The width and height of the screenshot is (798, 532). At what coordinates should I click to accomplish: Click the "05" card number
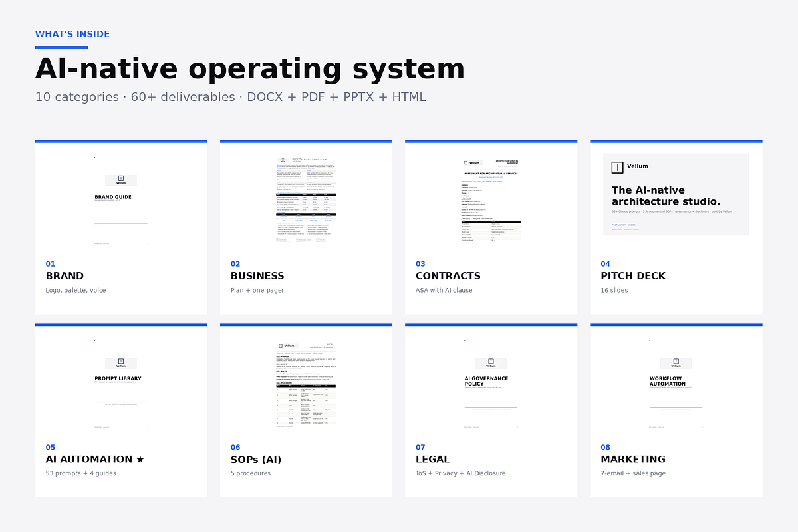coord(51,448)
